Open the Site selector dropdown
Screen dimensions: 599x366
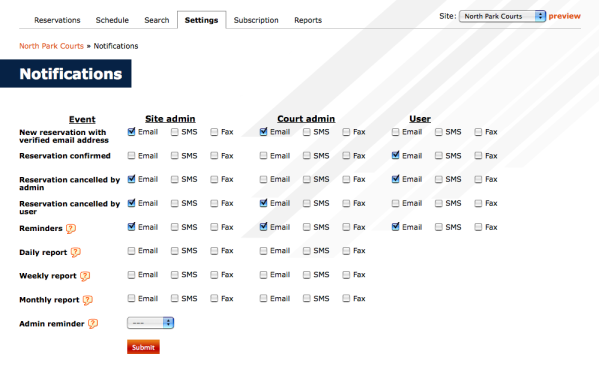tap(502, 16)
